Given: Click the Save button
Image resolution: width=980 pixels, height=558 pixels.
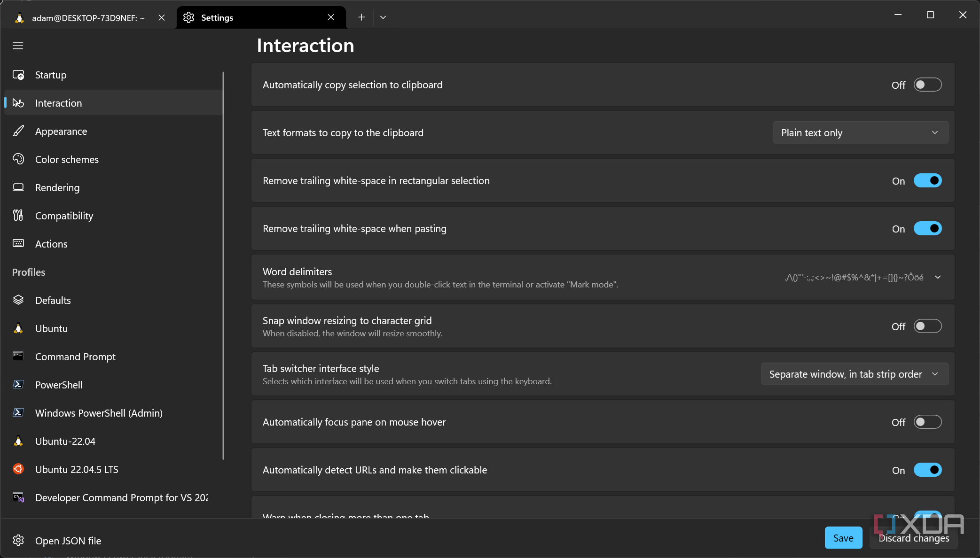Looking at the screenshot, I should (843, 538).
